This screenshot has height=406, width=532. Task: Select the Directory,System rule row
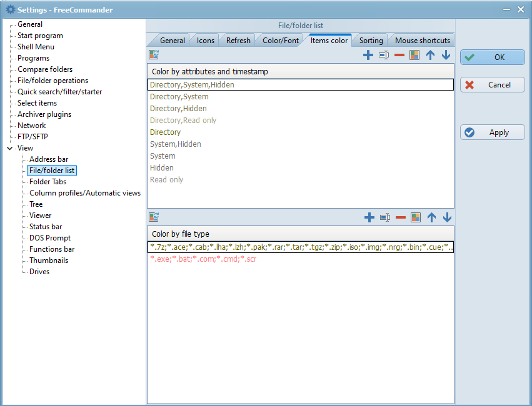coord(301,97)
